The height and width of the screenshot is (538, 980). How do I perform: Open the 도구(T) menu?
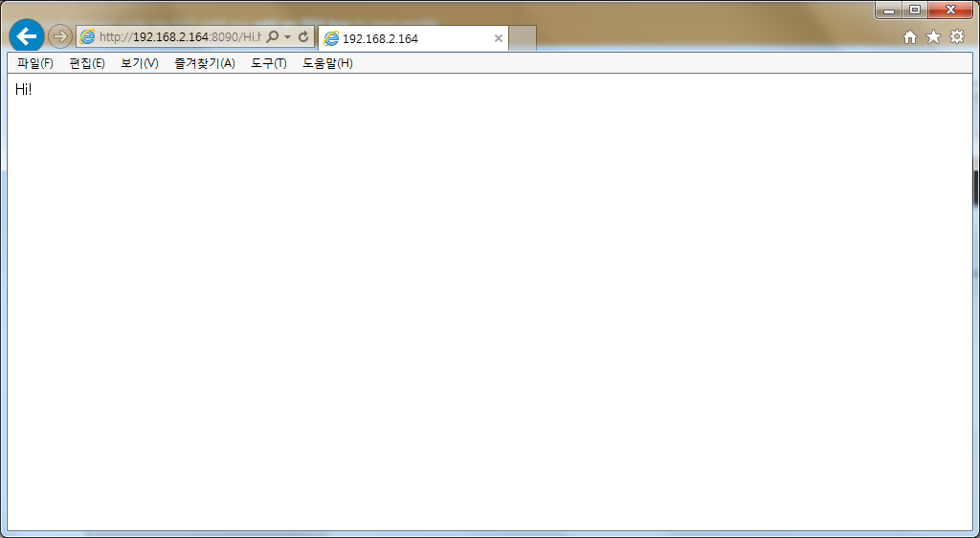coord(269,63)
